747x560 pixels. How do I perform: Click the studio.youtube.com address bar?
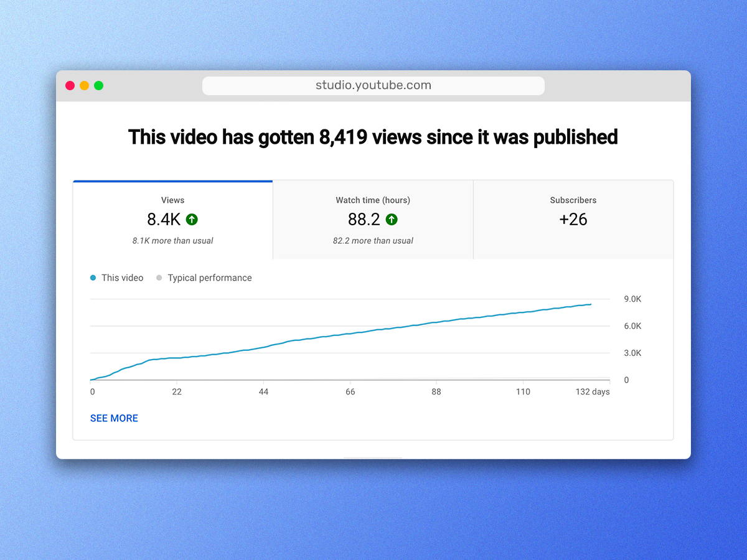(374, 85)
